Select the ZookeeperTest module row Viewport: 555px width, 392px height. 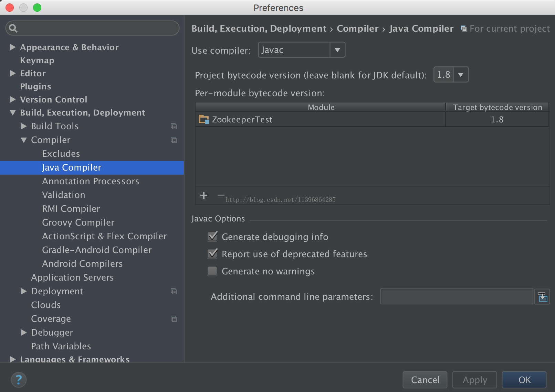tap(372, 119)
